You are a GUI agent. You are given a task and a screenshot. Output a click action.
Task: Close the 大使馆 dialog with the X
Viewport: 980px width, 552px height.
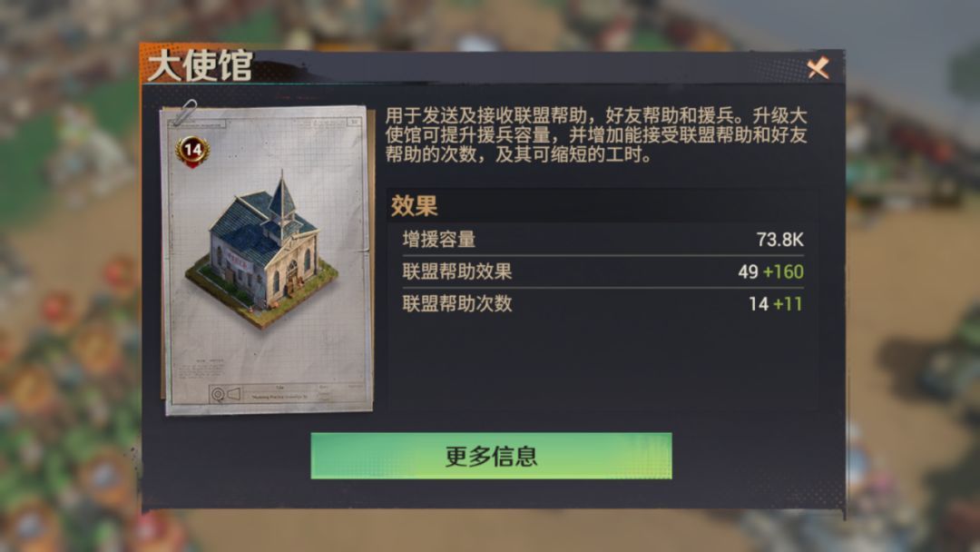tap(818, 67)
